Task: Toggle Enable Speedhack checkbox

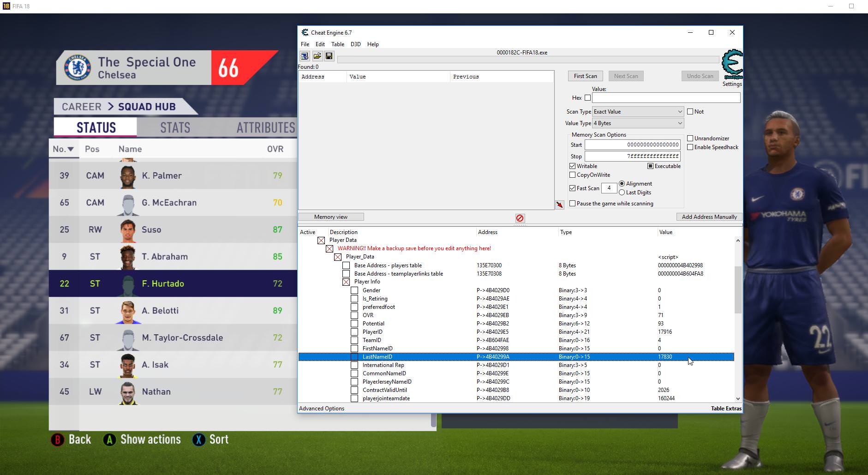Action: tap(690, 147)
